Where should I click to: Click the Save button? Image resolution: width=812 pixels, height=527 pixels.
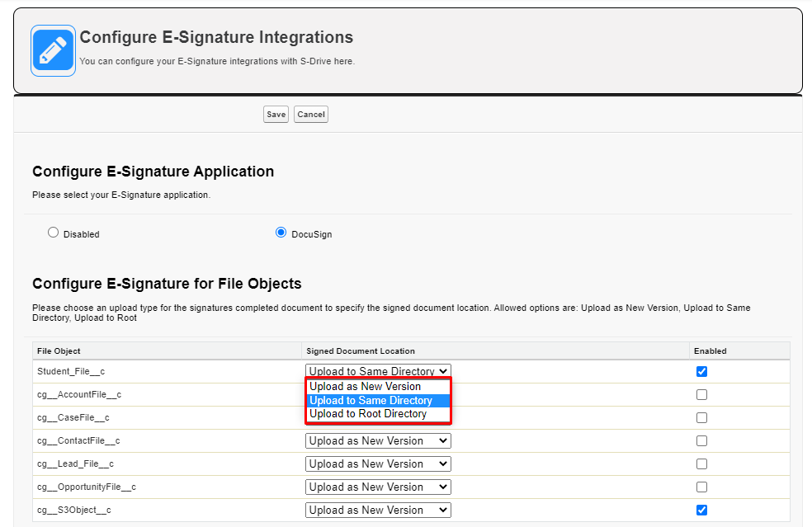(x=276, y=115)
